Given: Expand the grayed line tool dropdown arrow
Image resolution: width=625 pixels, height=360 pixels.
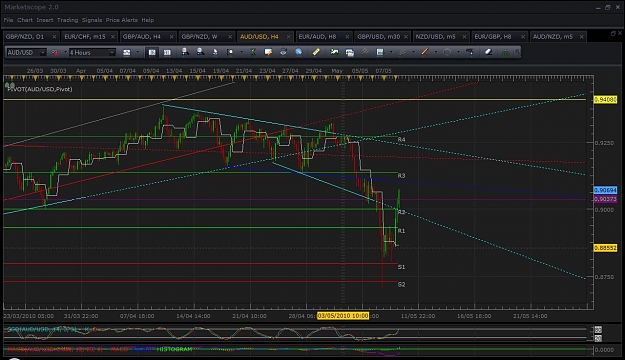Looking at the screenshot, I should [413, 52].
